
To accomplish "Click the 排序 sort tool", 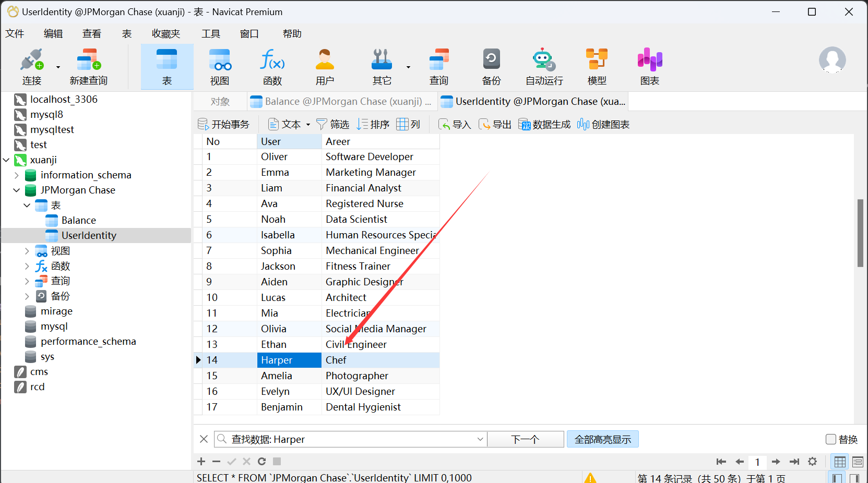I will coord(373,124).
